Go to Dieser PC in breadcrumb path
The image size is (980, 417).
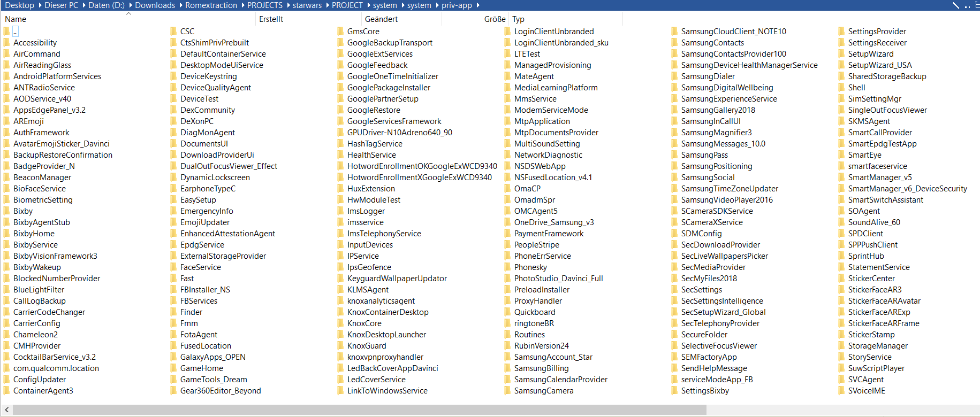(x=61, y=5)
